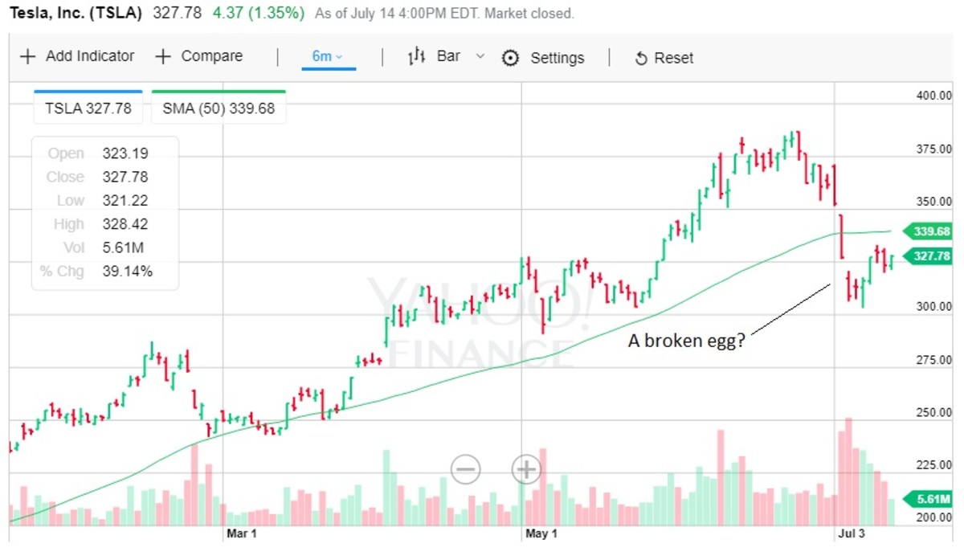Screen dimensions: 964x560
Task: Click the Compare button
Action: click(x=211, y=56)
